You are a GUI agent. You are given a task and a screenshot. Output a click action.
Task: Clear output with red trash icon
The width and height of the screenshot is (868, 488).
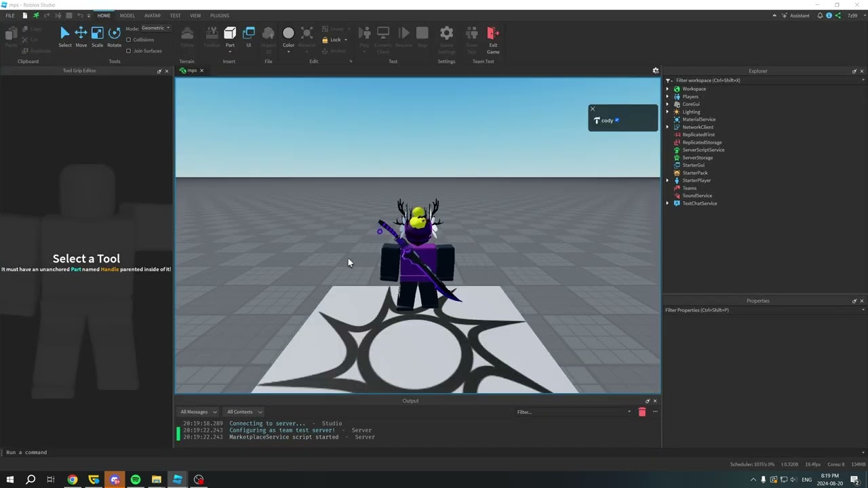[x=642, y=412]
